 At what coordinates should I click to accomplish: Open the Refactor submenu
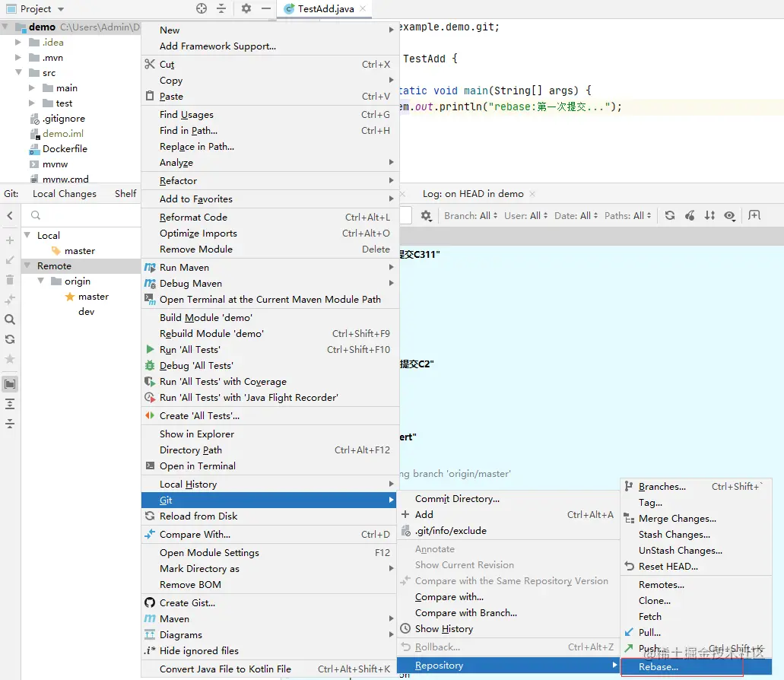[269, 180]
